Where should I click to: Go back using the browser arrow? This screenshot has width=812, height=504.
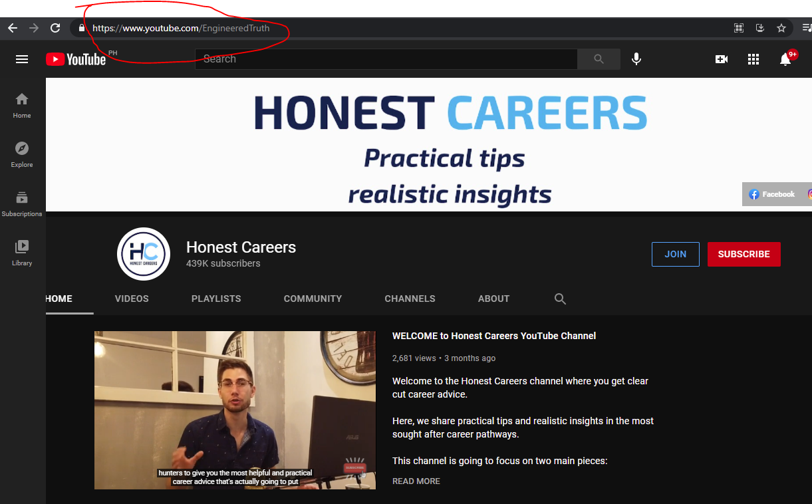click(13, 28)
